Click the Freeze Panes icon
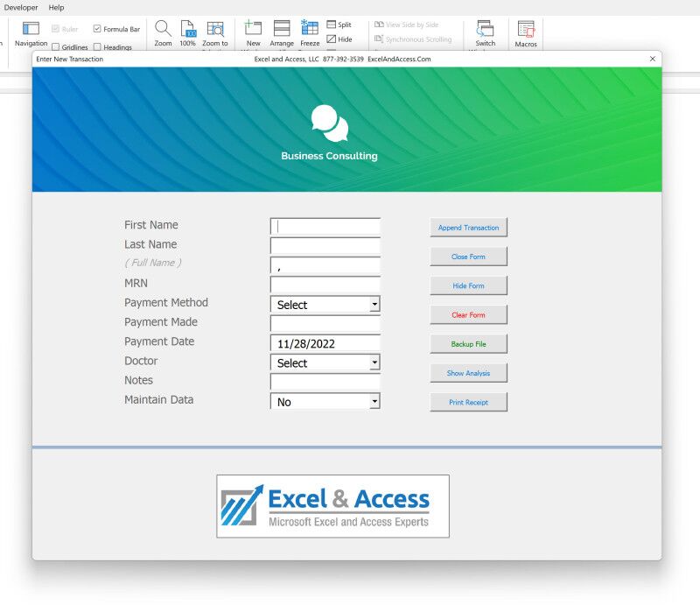700x612 pixels. tap(310, 28)
